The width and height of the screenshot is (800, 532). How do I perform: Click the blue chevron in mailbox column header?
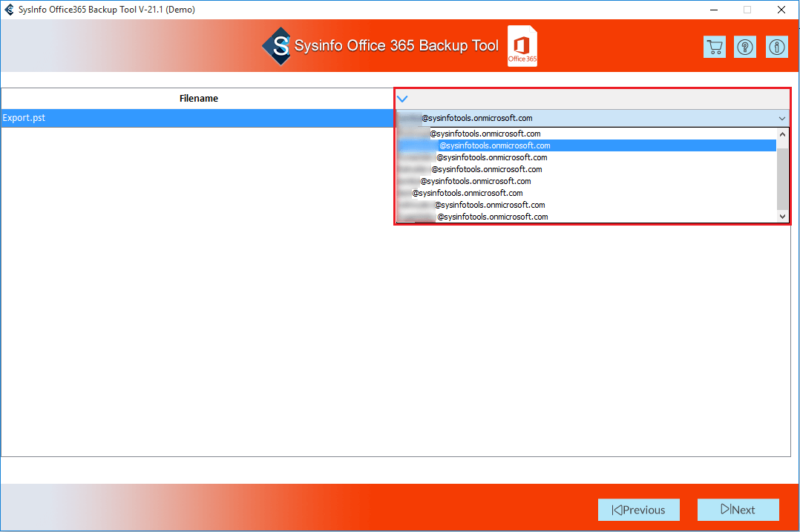click(402, 99)
